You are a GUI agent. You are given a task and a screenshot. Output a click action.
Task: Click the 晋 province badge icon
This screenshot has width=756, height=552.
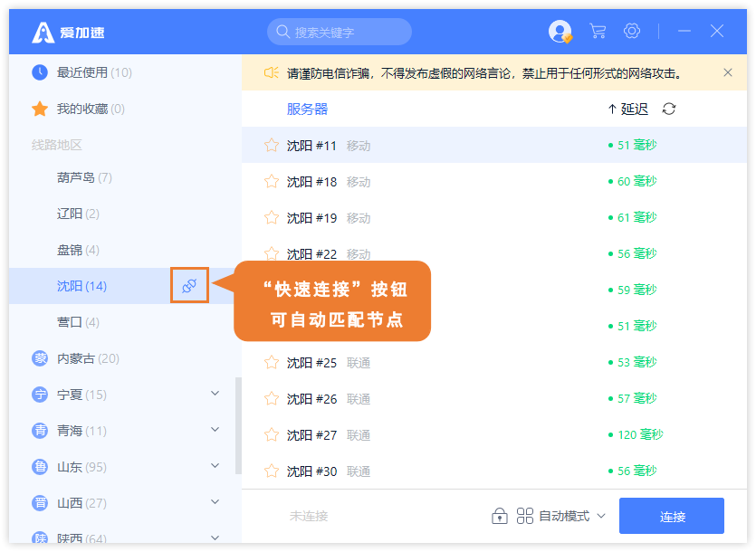coord(40,503)
